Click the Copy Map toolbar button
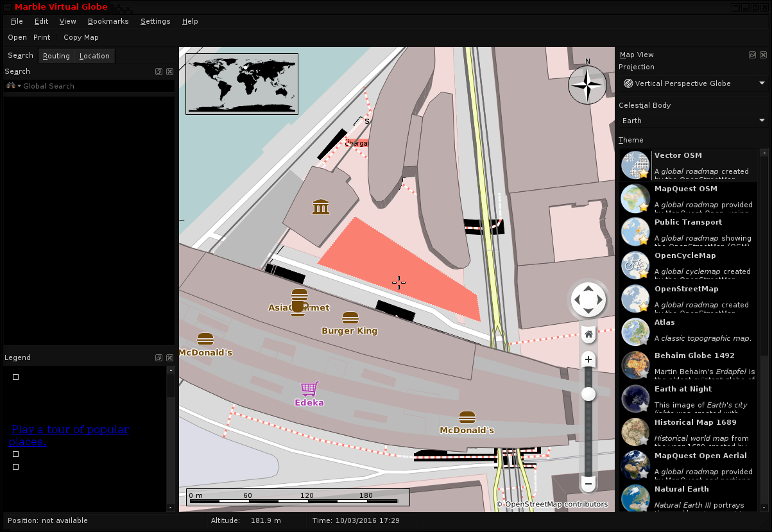The image size is (772, 532). click(x=81, y=37)
